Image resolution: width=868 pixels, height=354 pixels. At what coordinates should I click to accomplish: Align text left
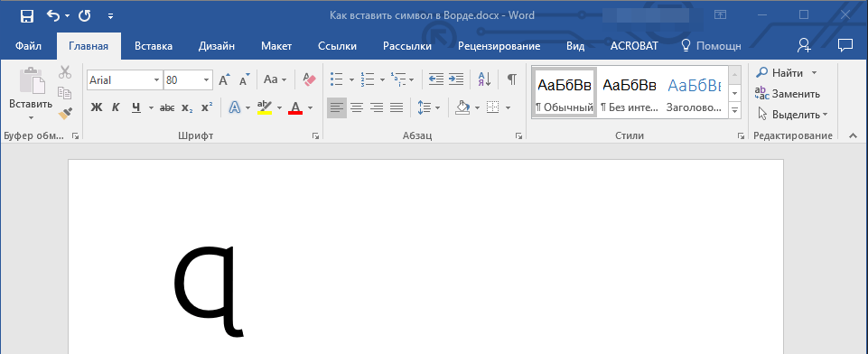coord(337,107)
